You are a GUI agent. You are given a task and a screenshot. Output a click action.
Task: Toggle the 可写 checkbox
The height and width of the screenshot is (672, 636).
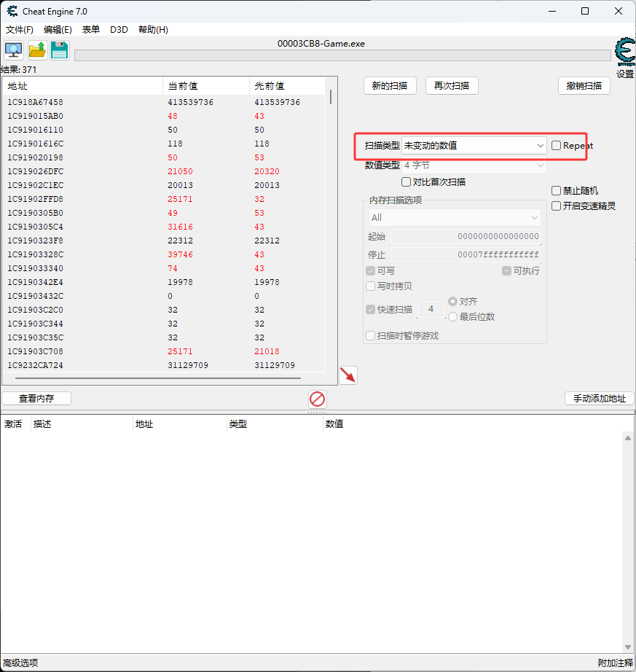tap(371, 271)
